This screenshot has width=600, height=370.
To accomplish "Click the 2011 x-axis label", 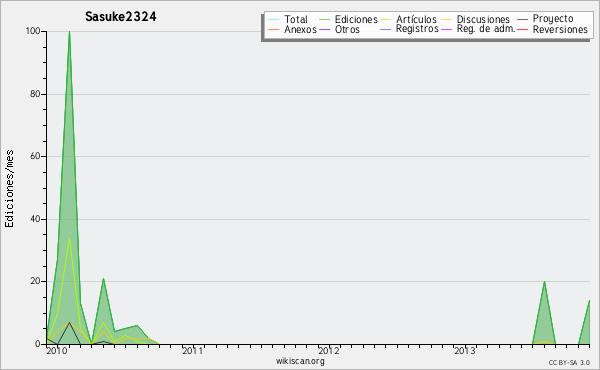I will (x=192, y=351).
